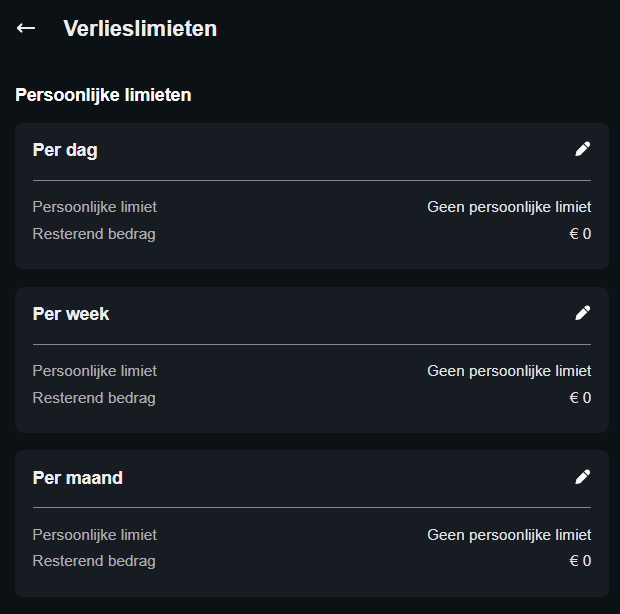Viewport: 620px width, 614px height.
Task: Edit the Per week limit with pencil icon
Action: pyautogui.click(x=583, y=313)
